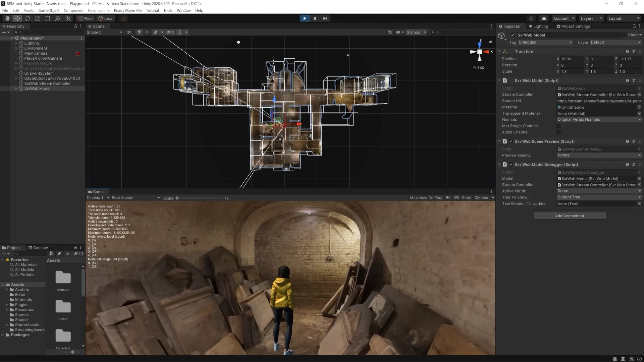Toggle Pivot handle position button
This screenshot has width=644, height=362.
(86, 18)
